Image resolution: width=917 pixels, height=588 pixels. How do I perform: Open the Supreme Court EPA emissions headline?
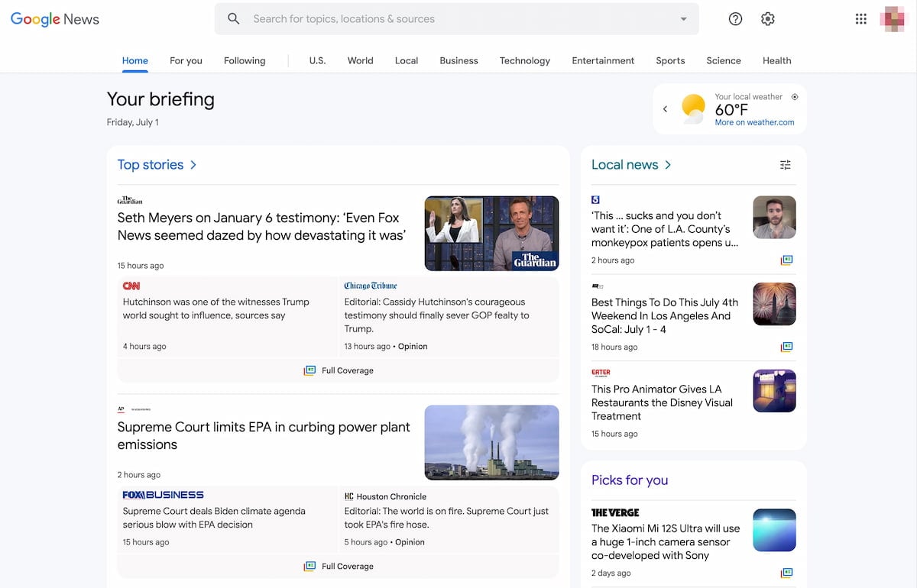point(264,435)
